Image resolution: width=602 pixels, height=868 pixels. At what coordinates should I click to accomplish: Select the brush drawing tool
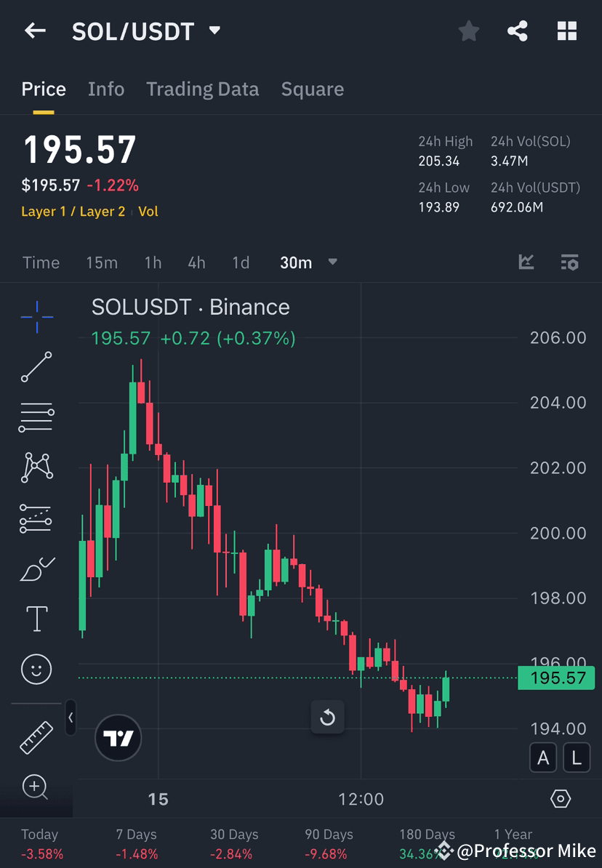[x=36, y=568]
